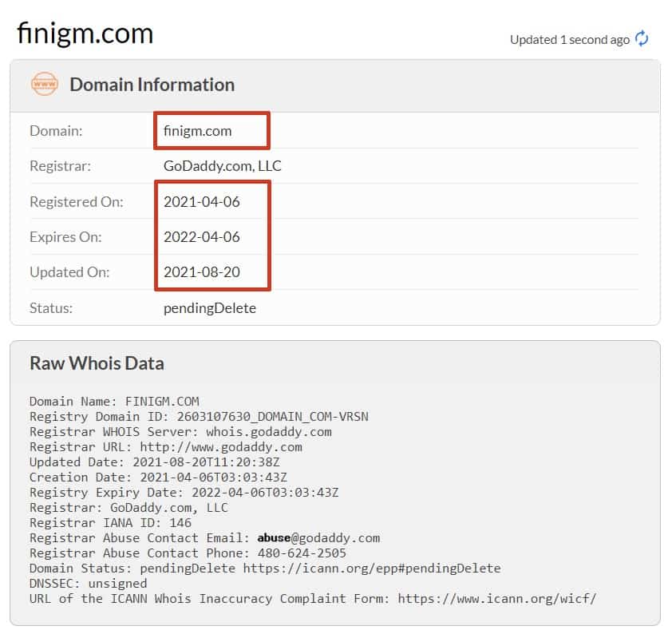672x638 pixels.
Task: Click the Registry Domain ID line
Action: click(x=199, y=416)
